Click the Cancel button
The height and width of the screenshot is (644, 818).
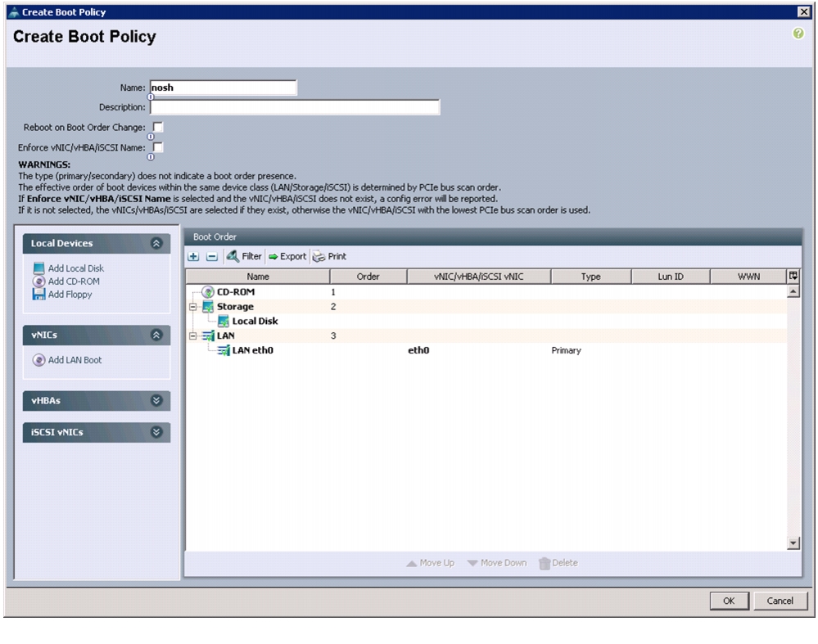click(780, 601)
